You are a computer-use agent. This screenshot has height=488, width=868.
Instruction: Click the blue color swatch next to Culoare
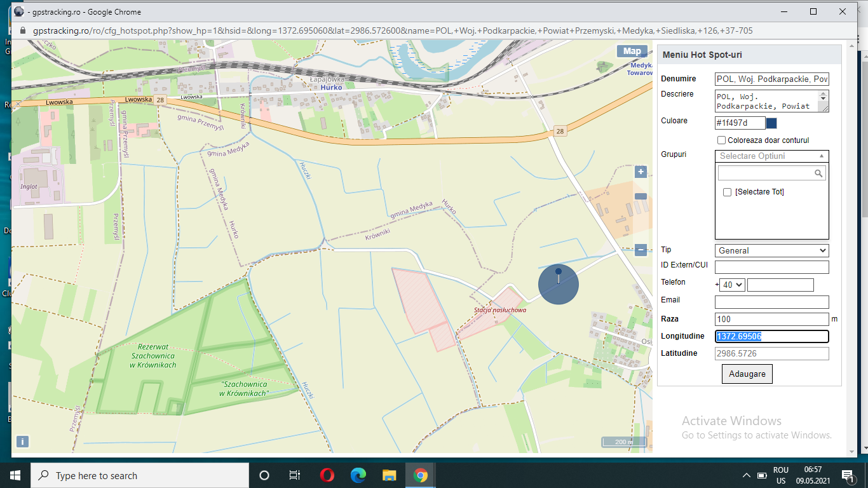(x=771, y=123)
